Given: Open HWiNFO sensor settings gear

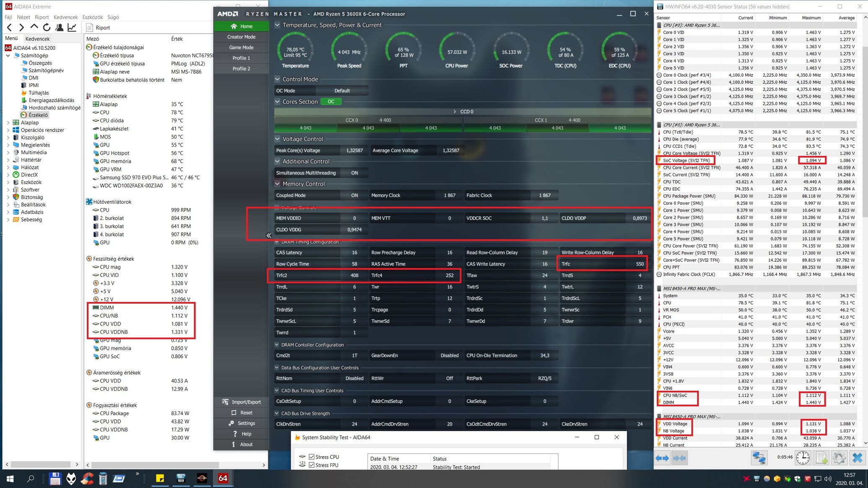Looking at the screenshot, I should pyautogui.click(x=839, y=458).
